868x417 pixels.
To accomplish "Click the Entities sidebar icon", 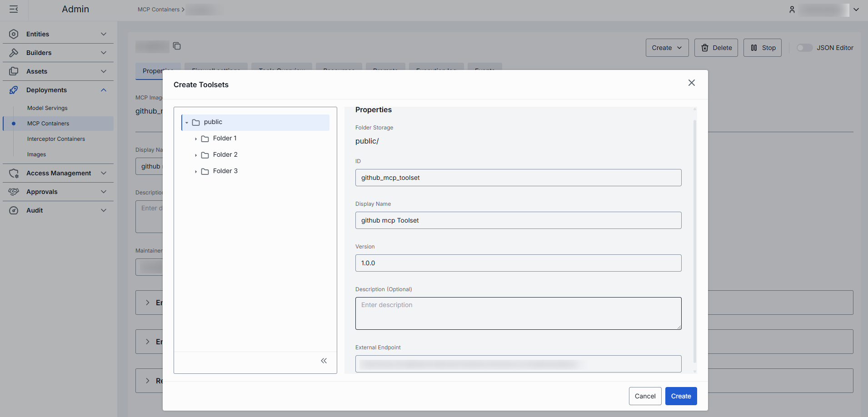I will click(x=14, y=34).
